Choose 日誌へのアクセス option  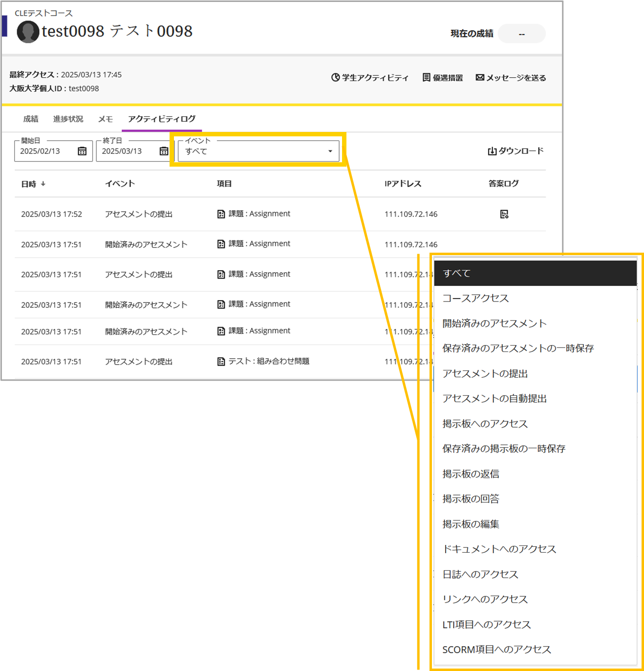click(x=536, y=574)
